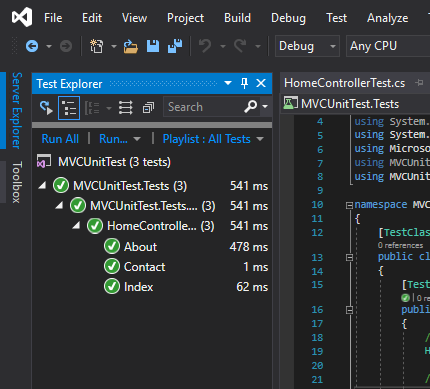Open the Debug configuration dropdown
This screenshot has width=430, height=389.
point(307,46)
